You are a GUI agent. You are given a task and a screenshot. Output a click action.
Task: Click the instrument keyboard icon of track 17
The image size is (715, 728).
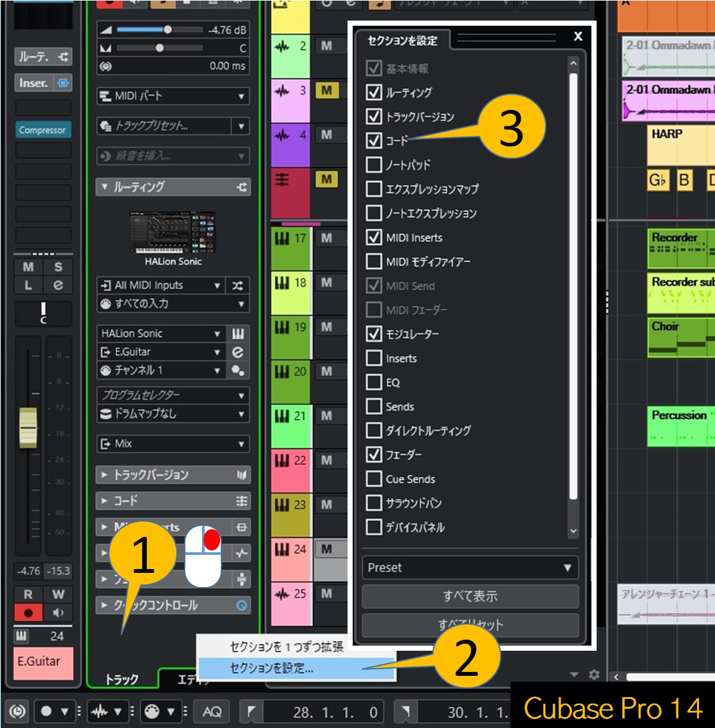[x=282, y=239]
